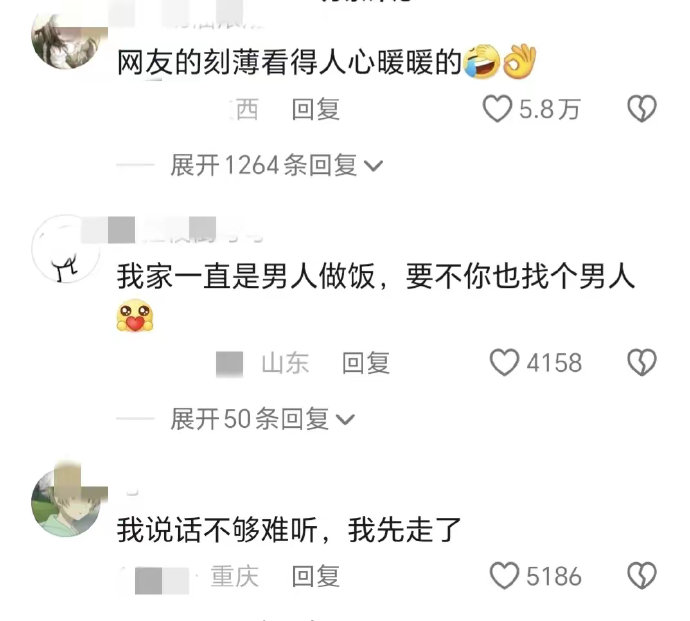This screenshot has width=690, height=621.
Task: Select comment text 我说话不够难听，我先走了
Action: pyautogui.click(x=289, y=529)
